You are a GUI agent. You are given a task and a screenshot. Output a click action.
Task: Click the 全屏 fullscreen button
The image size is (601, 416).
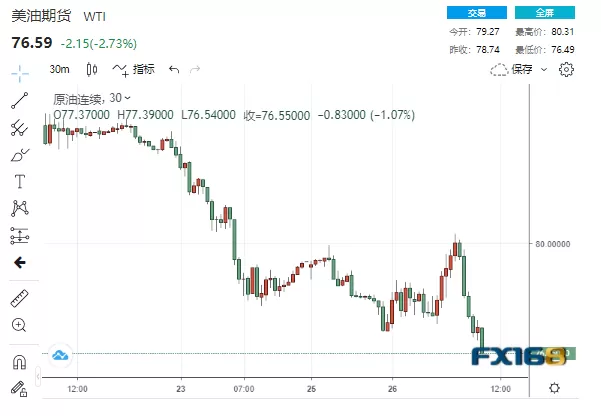pos(545,13)
